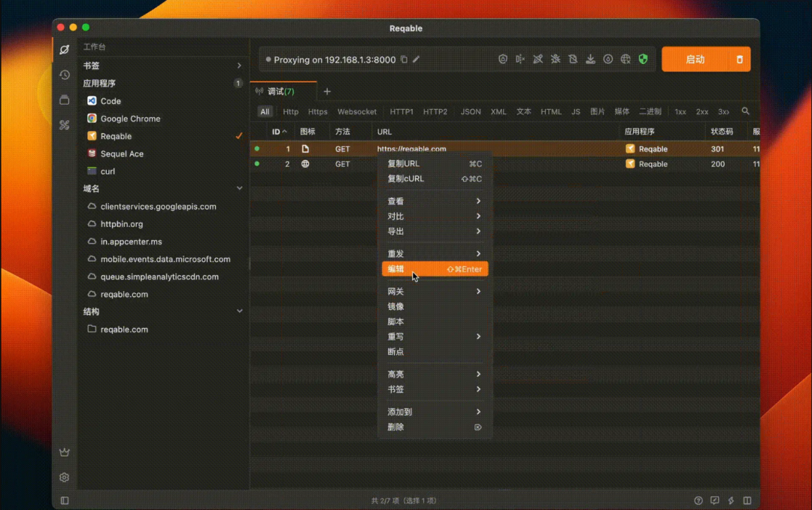Click the crown premium icon
Screen dimensions: 812x510
pos(64,452)
